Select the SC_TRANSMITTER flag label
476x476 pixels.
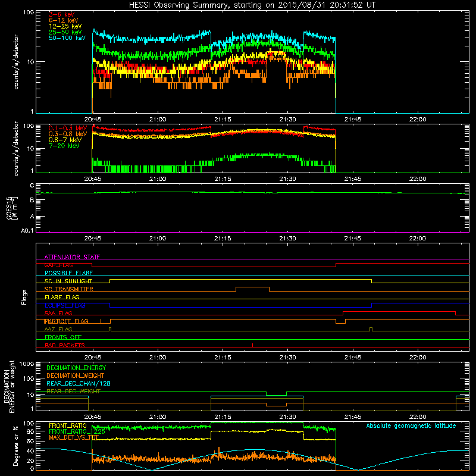coord(68,289)
